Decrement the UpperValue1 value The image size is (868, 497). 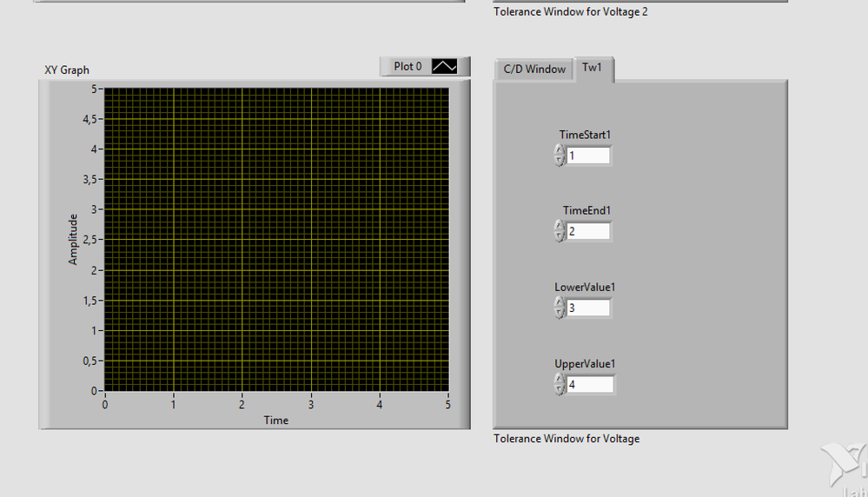click(x=560, y=389)
